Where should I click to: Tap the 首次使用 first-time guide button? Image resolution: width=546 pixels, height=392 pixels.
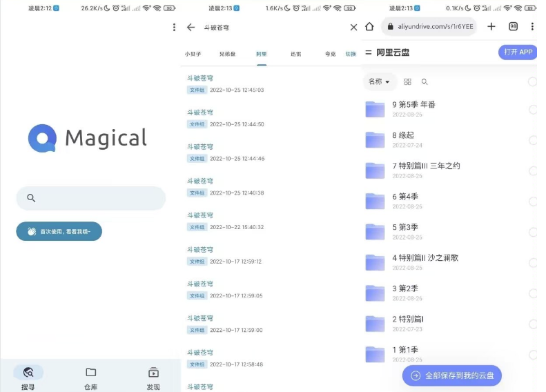click(x=59, y=231)
